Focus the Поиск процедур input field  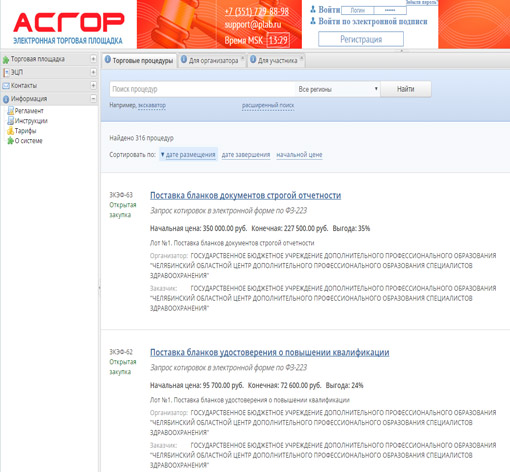[x=202, y=89]
